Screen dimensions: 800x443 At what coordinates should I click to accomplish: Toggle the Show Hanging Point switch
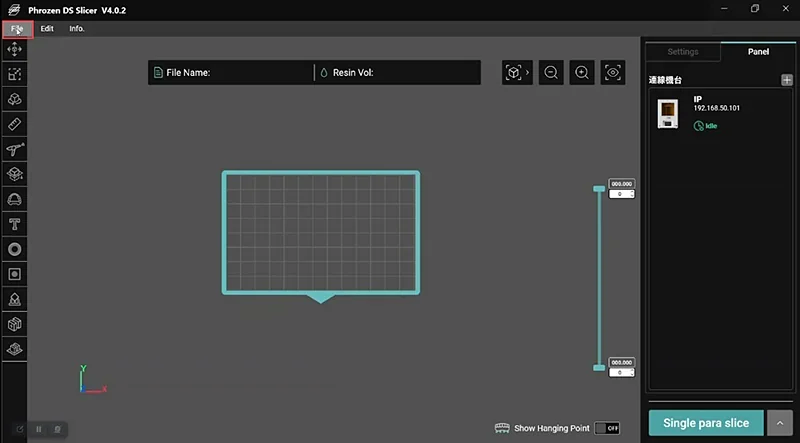[x=607, y=428]
